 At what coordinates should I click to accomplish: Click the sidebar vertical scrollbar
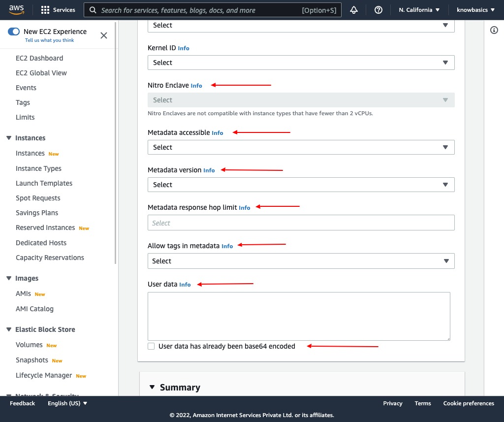[x=115, y=143]
